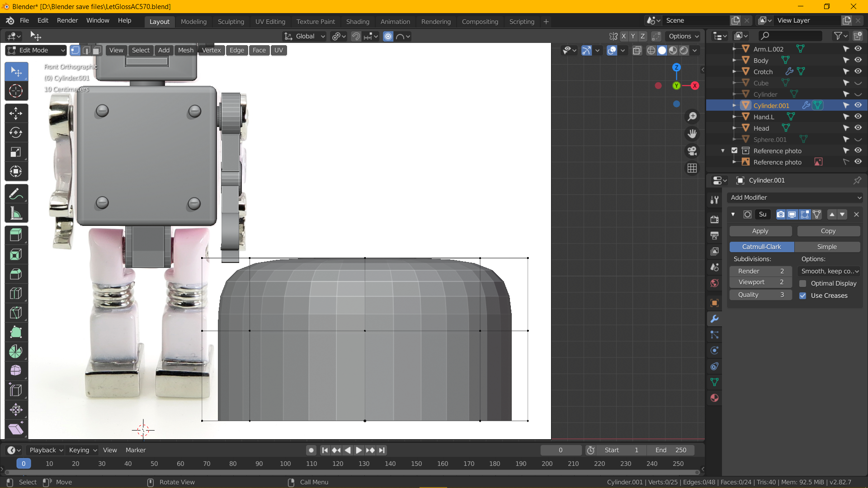Screen dimensions: 868x488
Task: Click the camera view gizmo icon
Action: (x=692, y=151)
